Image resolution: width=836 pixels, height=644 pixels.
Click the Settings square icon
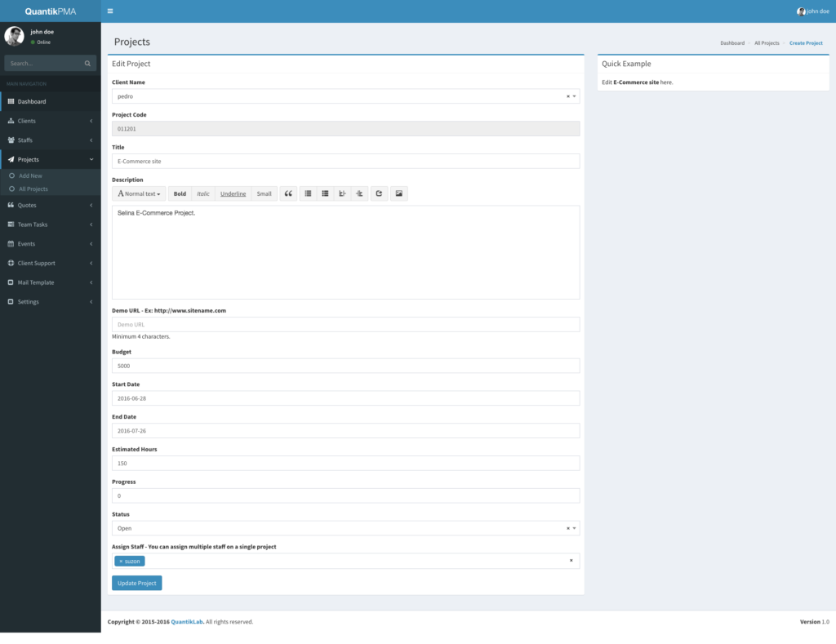click(11, 302)
